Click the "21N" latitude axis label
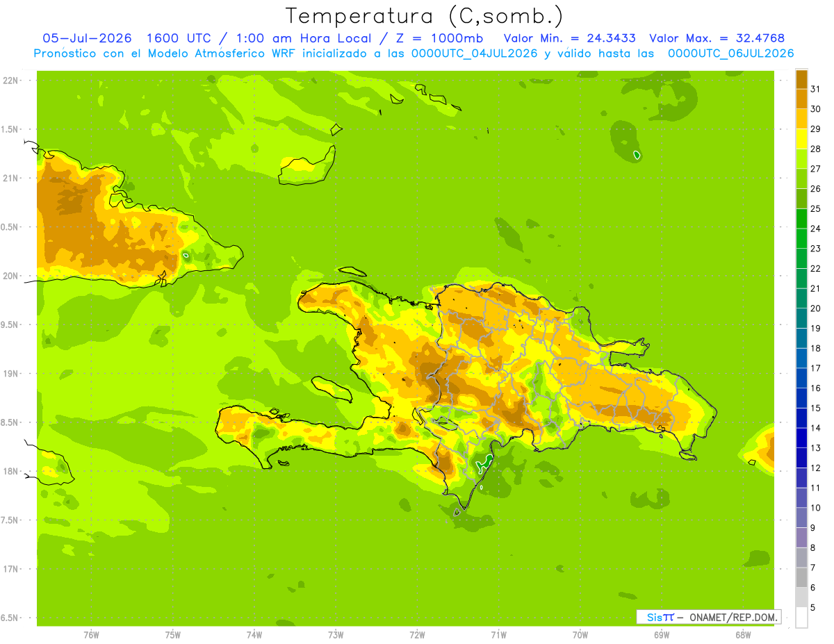This screenshot has width=834, height=644. [11, 178]
